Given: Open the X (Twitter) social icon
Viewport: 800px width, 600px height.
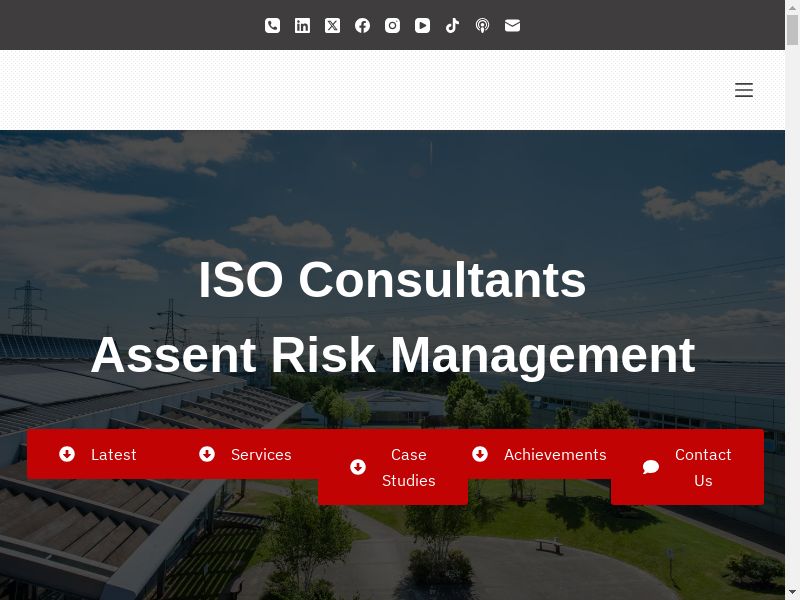Looking at the screenshot, I should click(332, 26).
